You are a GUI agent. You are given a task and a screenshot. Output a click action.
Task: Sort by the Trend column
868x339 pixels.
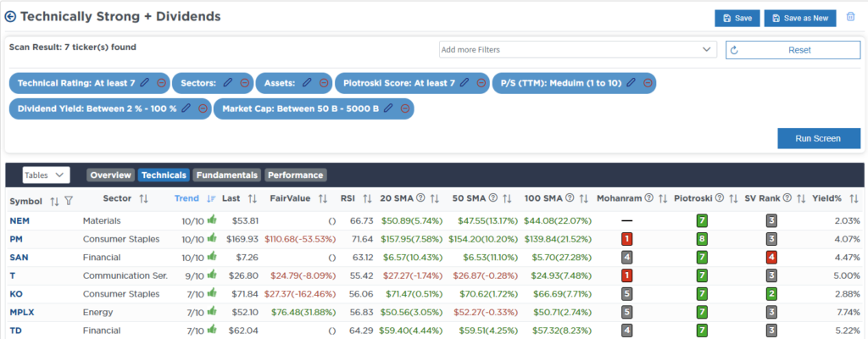click(x=211, y=198)
